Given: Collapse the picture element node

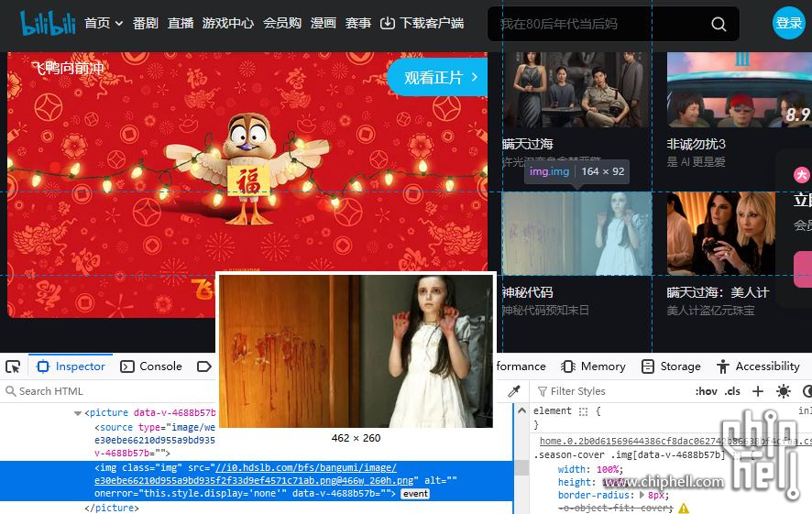Looking at the screenshot, I should pyautogui.click(x=78, y=413).
